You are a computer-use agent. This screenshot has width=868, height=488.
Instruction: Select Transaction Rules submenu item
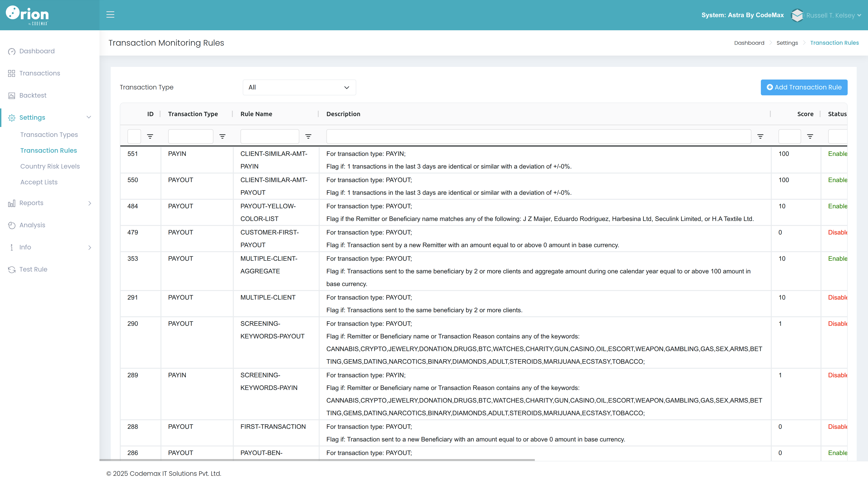tap(49, 150)
